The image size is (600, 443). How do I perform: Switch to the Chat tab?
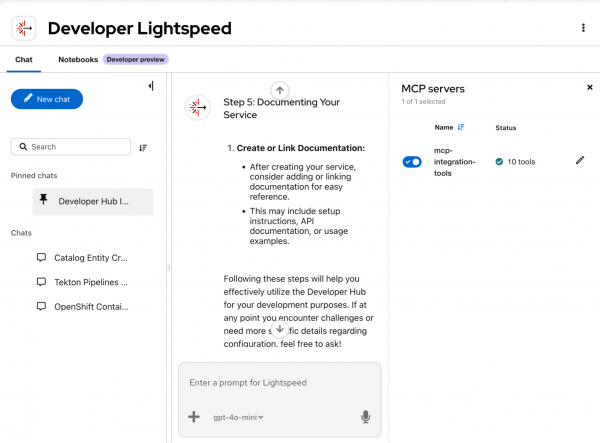click(x=24, y=60)
